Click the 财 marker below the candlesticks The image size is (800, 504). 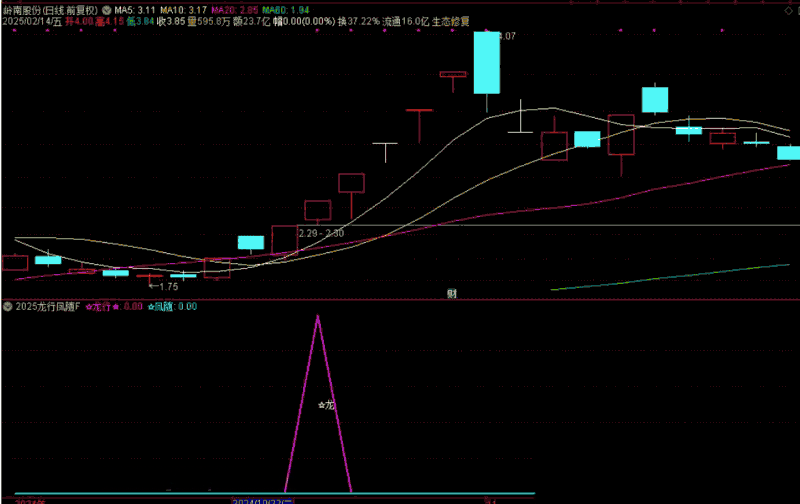(x=452, y=293)
